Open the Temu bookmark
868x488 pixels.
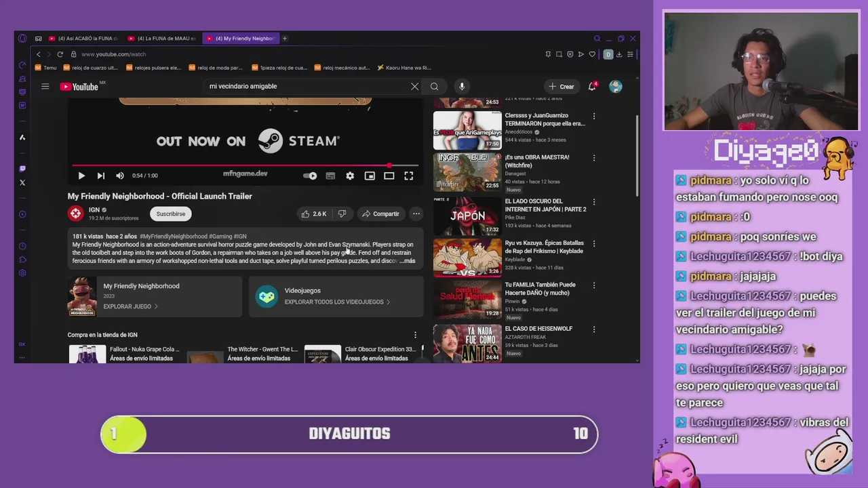pyautogui.click(x=46, y=68)
